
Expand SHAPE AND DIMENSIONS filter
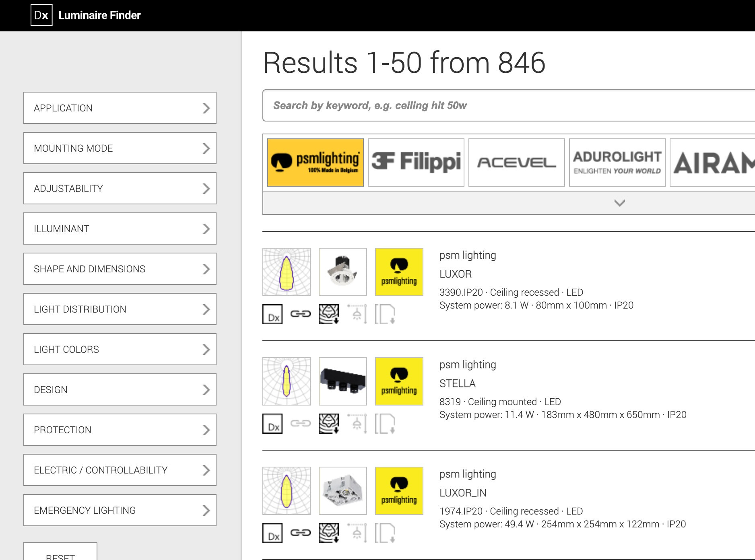(120, 269)
